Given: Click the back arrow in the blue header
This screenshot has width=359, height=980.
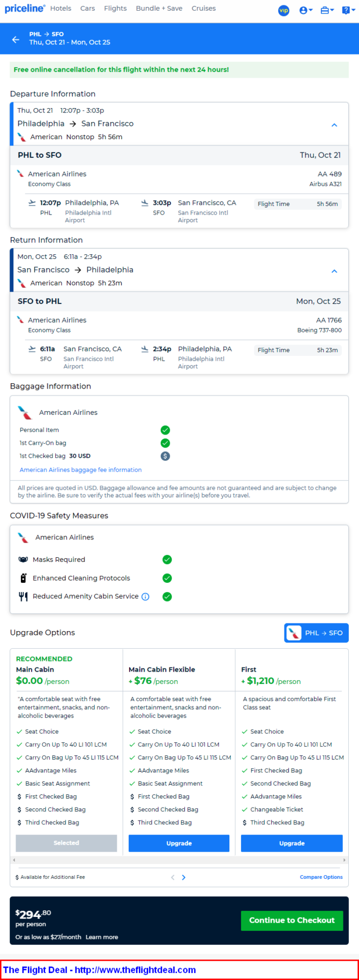Looking at the screenshot, I should click(16, 40).
